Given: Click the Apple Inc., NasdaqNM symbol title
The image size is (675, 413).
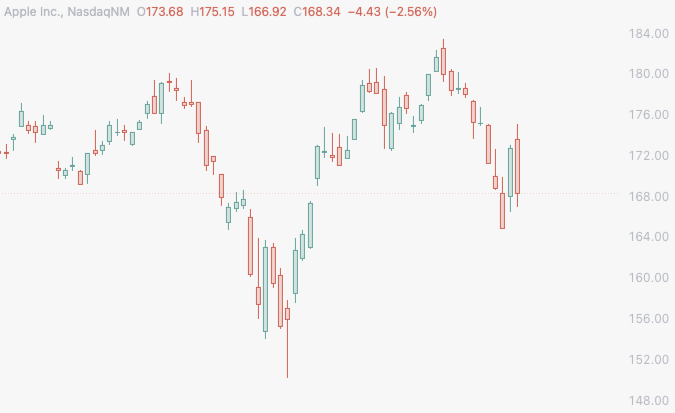Looking at the screenshot, I should (67, 12).
